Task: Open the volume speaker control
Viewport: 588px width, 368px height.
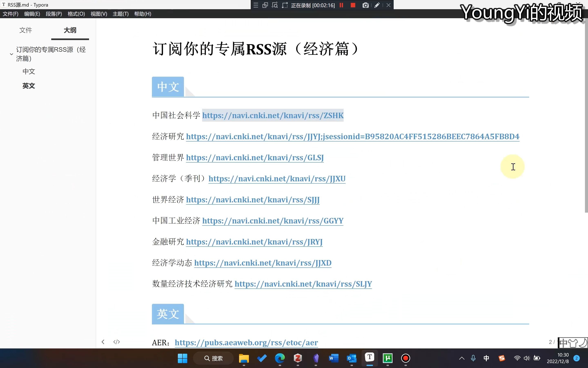Action: point(527,358)
